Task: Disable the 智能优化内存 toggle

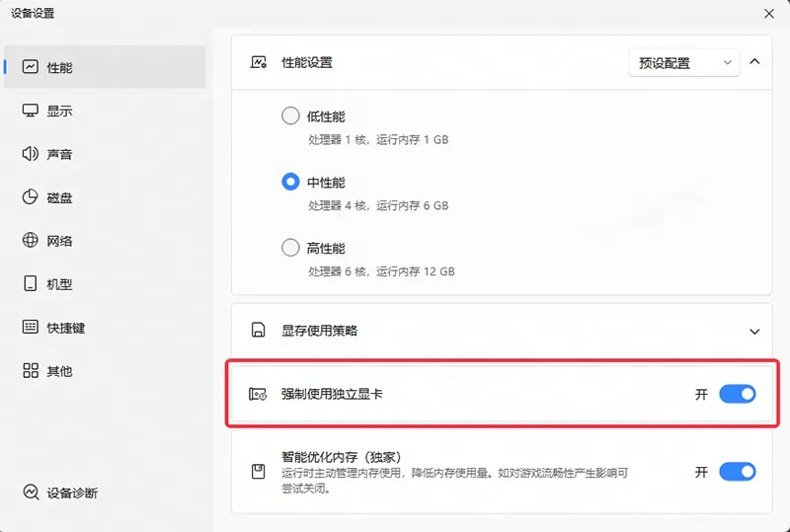Action: (x=737, y=472)
